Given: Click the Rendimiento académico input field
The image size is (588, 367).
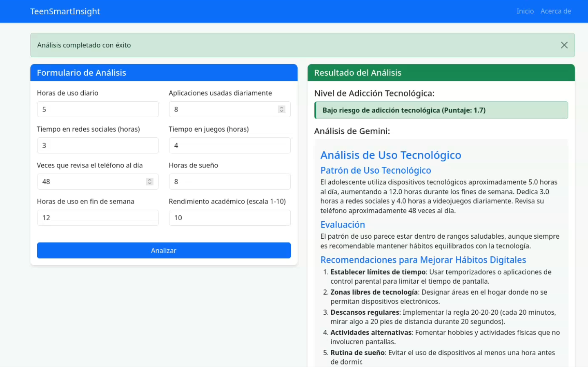Looking at the screenshot, I should point(229,218).
